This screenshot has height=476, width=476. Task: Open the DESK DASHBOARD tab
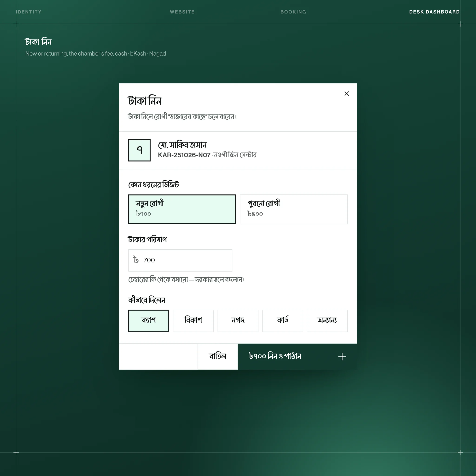click(434, 12)
